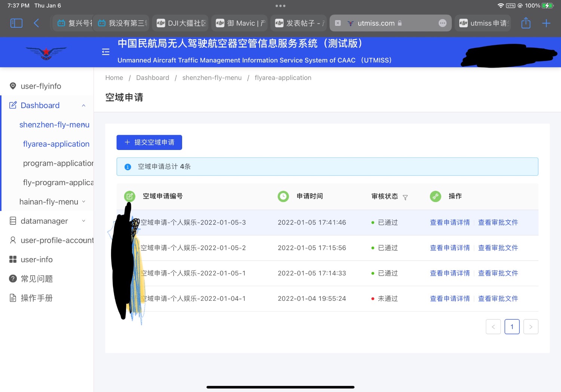Expand the datamanager submenu chevron
Viewport: 561px width, 392px height.
coord(84,221)
